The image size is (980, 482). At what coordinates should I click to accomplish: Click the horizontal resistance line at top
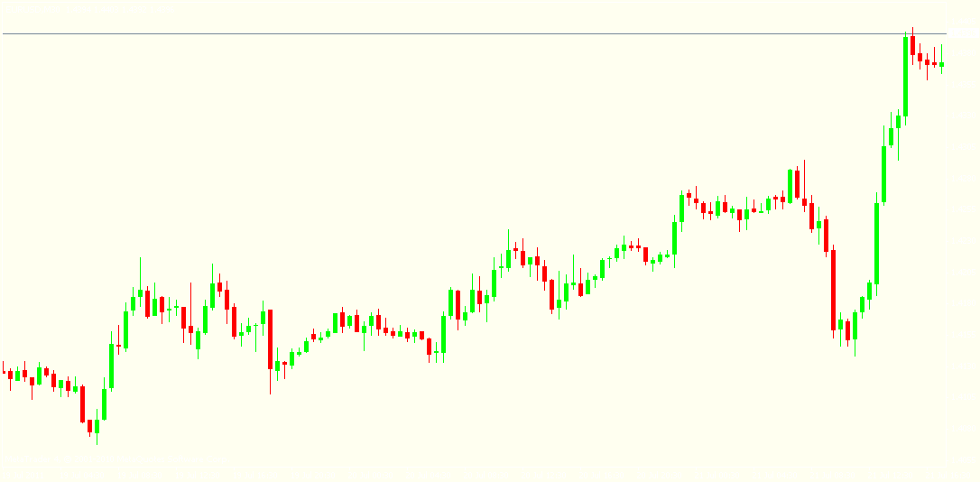pyautogui.click(x=451, y=34)
